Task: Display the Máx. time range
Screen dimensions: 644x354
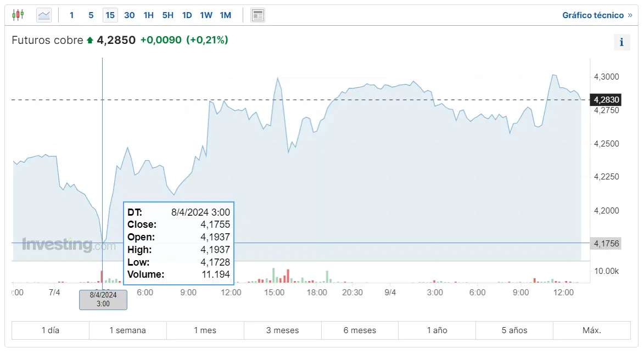Action: click(x=592, y=330)
